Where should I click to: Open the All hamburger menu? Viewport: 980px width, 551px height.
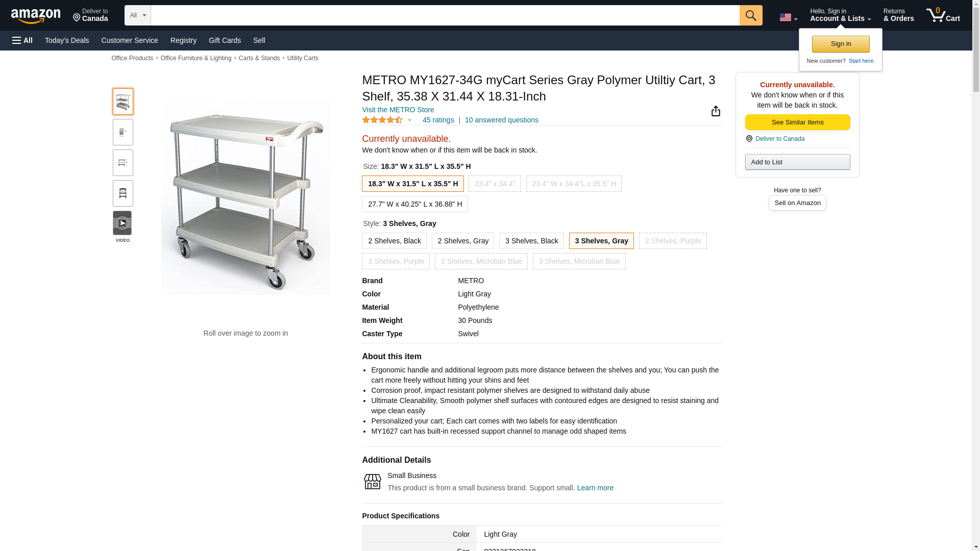tap(22, 40)
